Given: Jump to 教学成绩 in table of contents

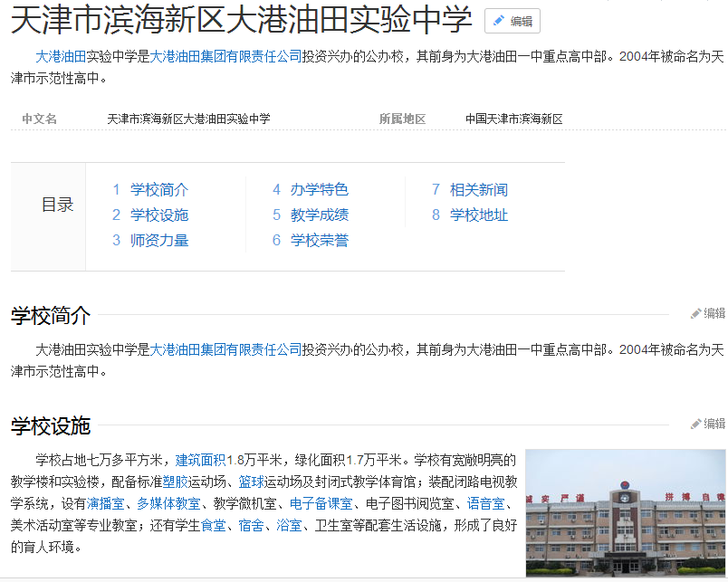Looking at the screenshot, I should click(320, 215).
